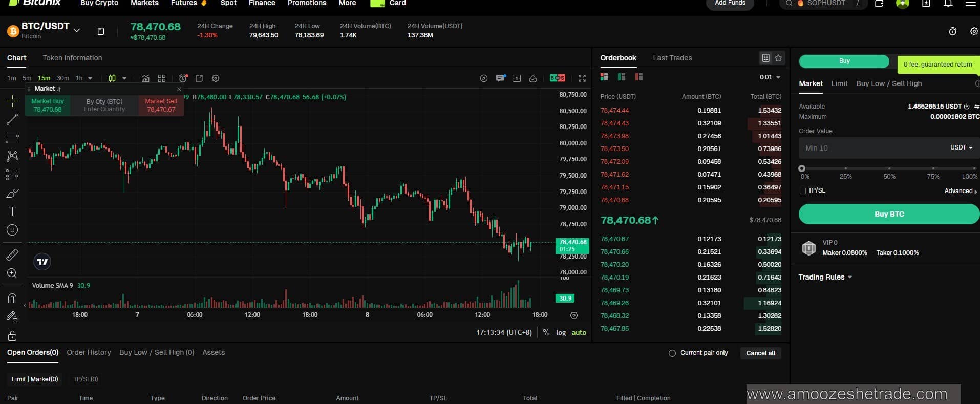Pop out chart to new window
Viewport: 980px width, 404px height.
pos(199,78)
